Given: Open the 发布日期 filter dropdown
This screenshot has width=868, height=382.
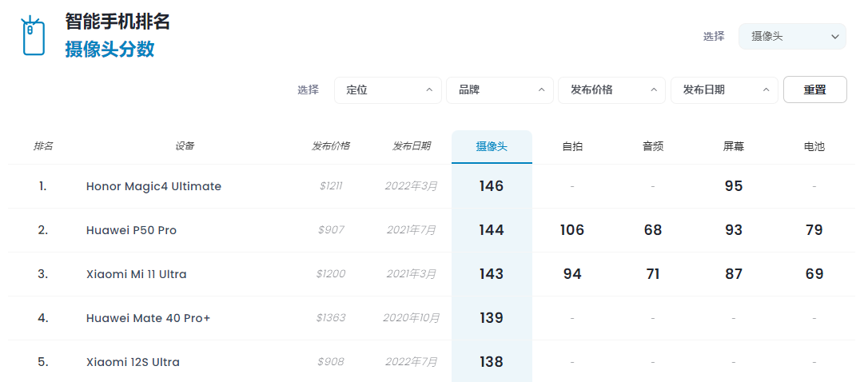Looking at the screenshot, I should (x=724, y=90).
